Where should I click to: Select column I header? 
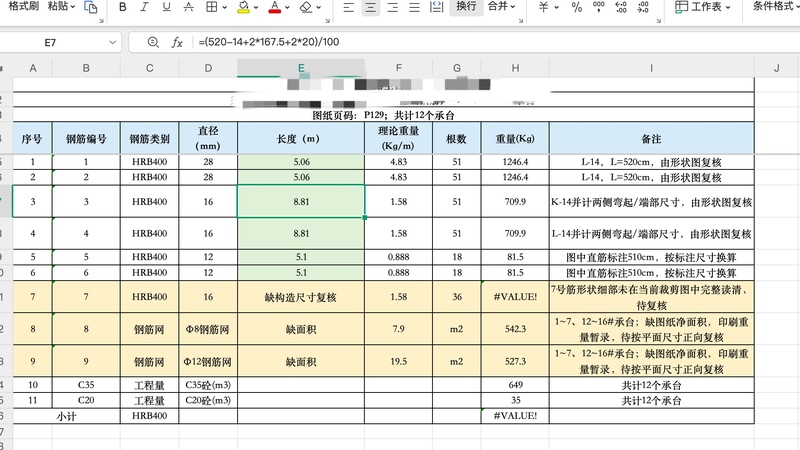[x=652, y=68]
